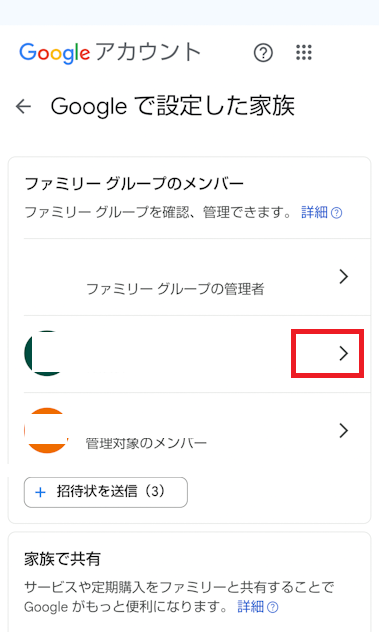
Task: Click the plus icon on the invite button
Action: tap(40, 492)
